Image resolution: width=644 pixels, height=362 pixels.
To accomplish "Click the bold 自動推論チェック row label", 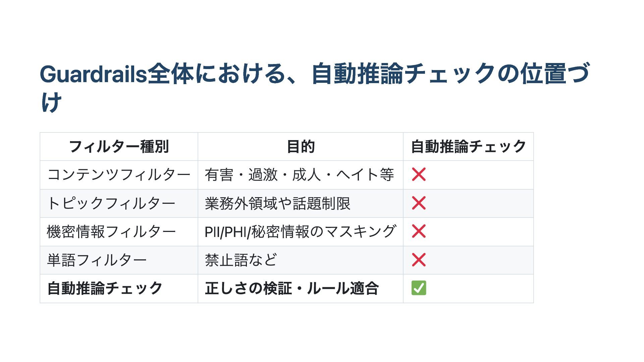I will tap(105, 289).
